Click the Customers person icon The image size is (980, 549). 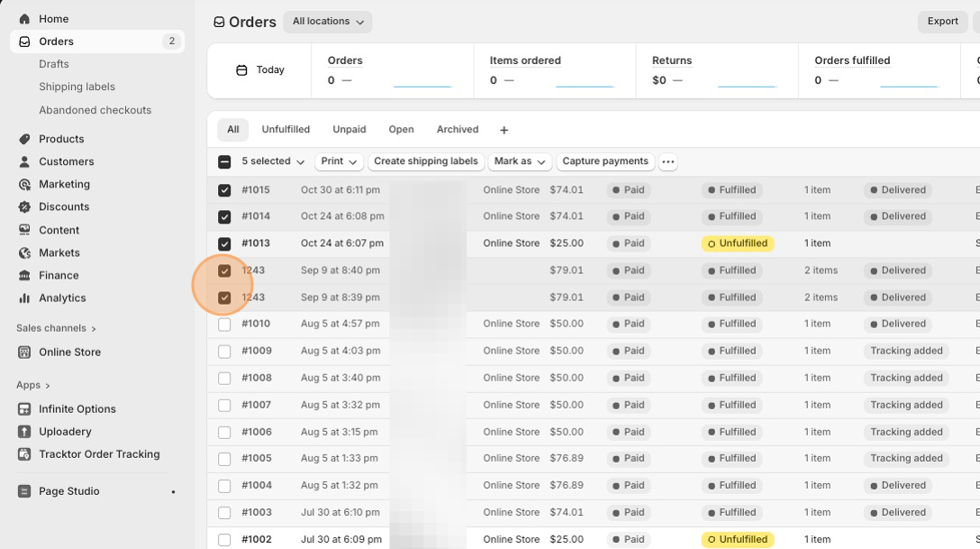tap(24, 161)
